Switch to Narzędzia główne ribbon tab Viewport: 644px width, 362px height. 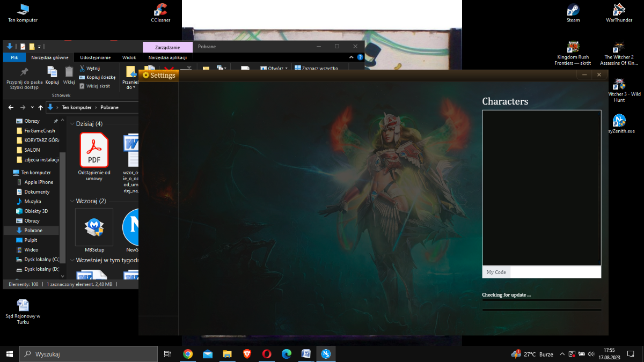coord(50,57)
